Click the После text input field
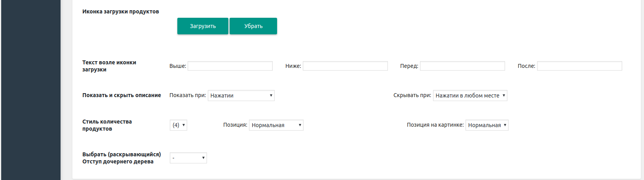644x180 pixels. pos(579,66)
